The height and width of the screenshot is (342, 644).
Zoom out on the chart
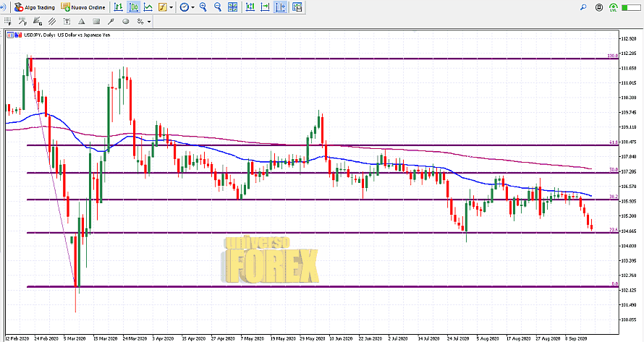pyautogui.click(x=217, y=7)
